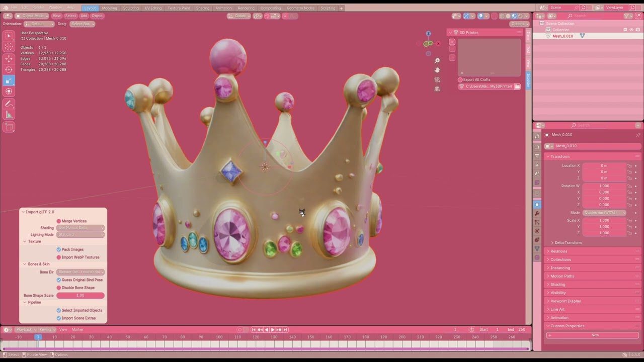Toggle Select Imported Objects checkbox
This screenshot has height=362, width=644.
(59, 310)
